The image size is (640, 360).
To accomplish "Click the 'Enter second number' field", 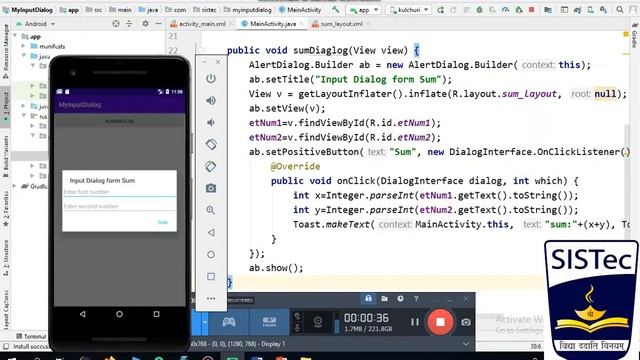I will pos(119,206).
